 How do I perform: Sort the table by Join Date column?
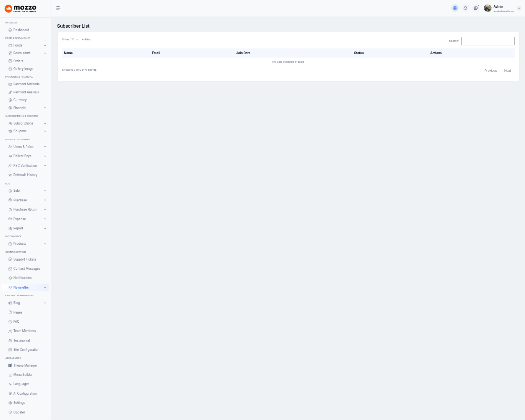click(x=243, y=53)
